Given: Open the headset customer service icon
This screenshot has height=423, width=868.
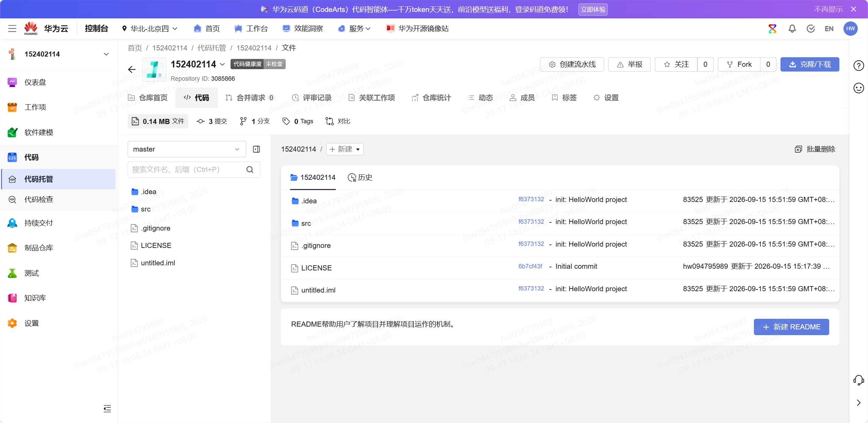Looking at the screenshot, I should (858, 380).
